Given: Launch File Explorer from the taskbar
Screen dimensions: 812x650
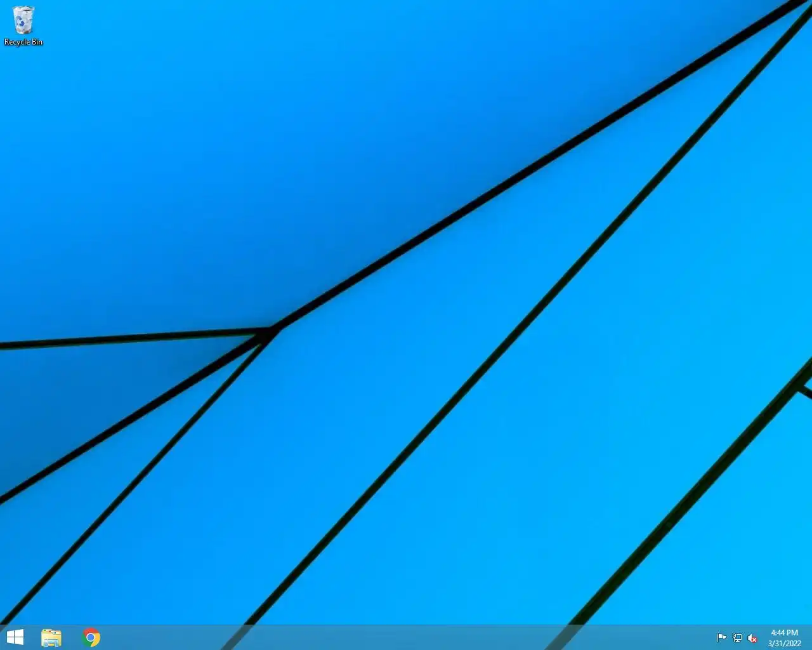Looking at the screenshot, I should 51,637.
